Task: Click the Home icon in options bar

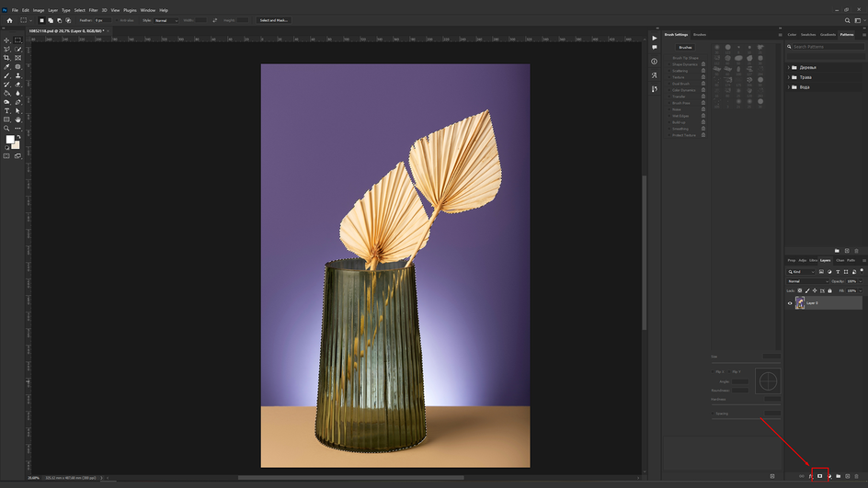Action: [9, 20]
